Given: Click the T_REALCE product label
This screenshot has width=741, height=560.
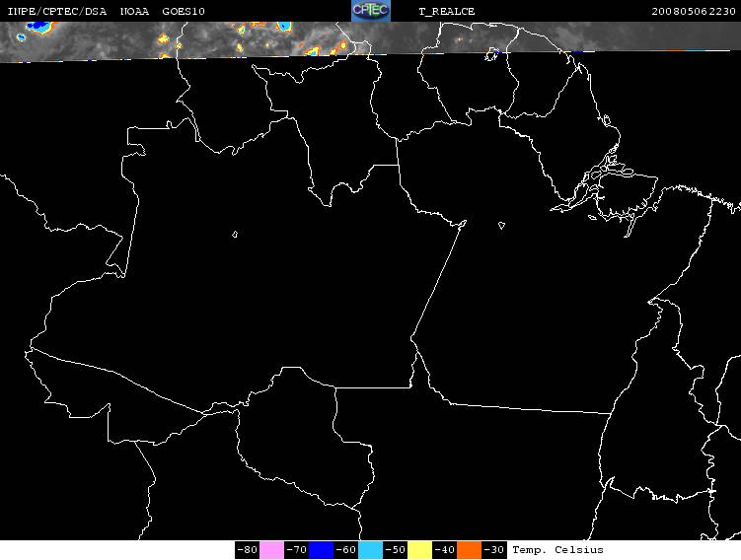Looking at the screenshot, I should (447, 11).
